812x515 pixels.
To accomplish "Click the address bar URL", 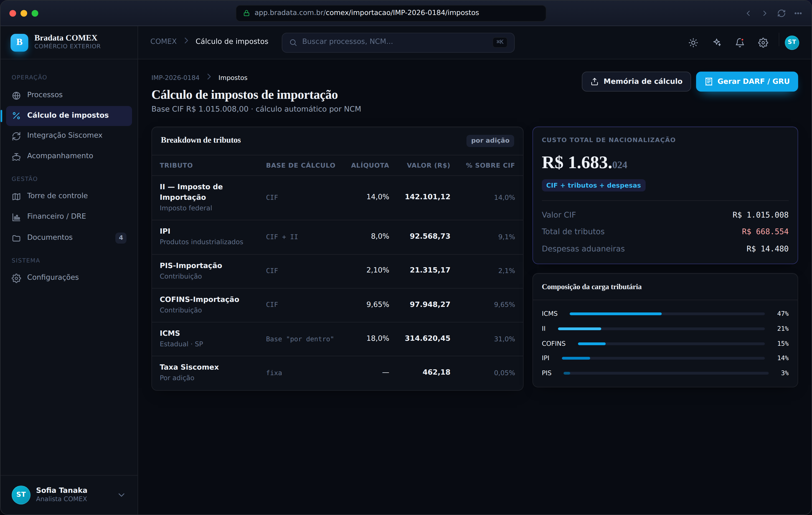I will [367, 13].
